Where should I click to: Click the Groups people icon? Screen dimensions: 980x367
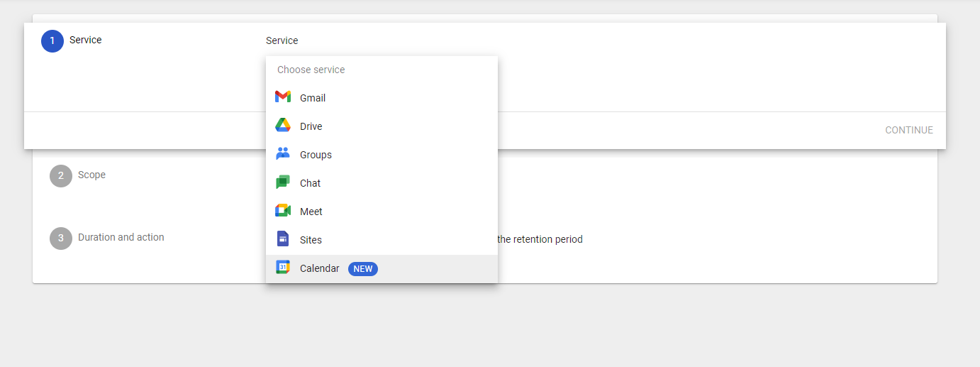tap(283, 154)
